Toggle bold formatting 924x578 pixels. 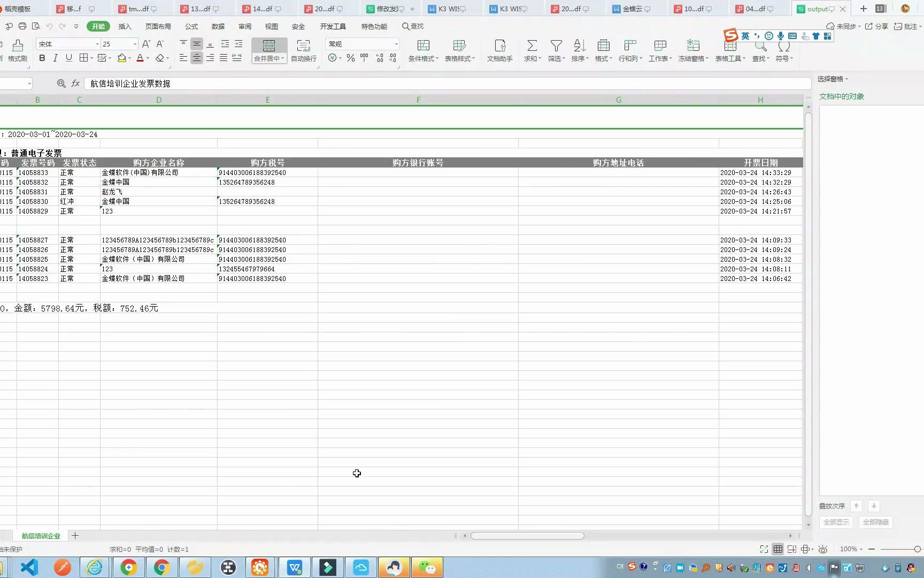pyautogui.click(x=42, y=58)
